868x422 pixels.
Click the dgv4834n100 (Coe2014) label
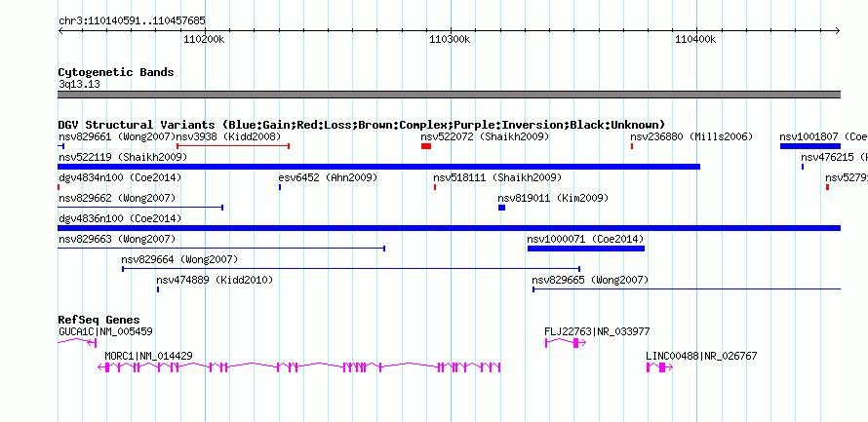(120, 178)
